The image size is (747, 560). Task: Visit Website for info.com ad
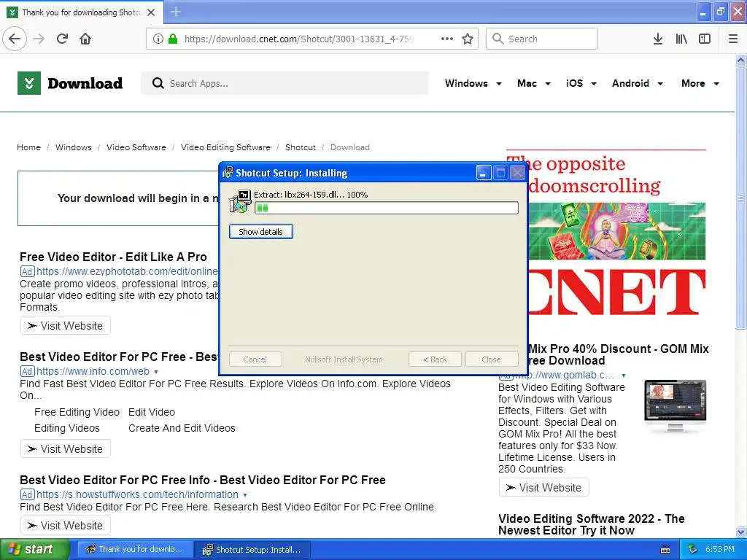coord(66,449)
